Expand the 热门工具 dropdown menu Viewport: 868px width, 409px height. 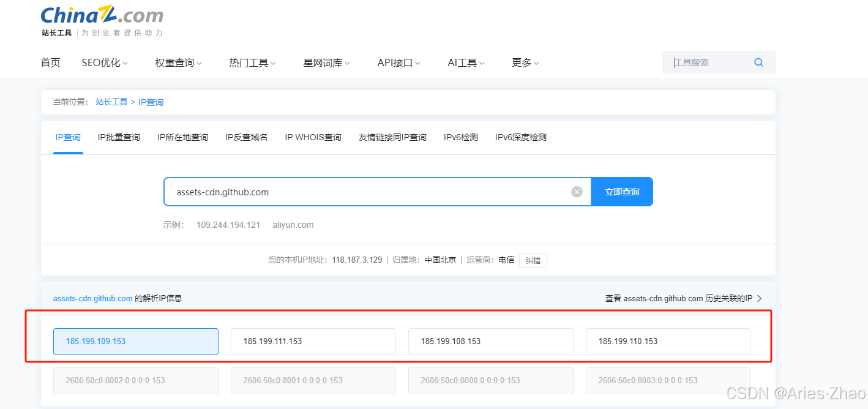tap(252, 62)
